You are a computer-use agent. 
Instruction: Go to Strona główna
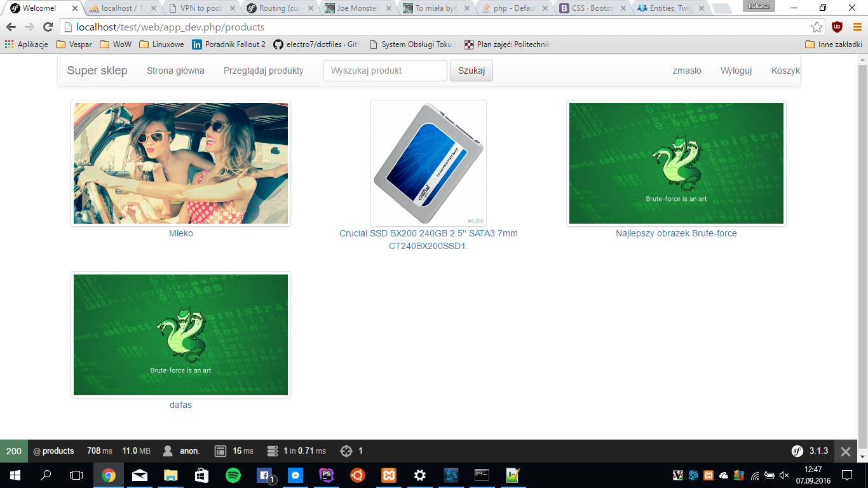tap(175, 71)
